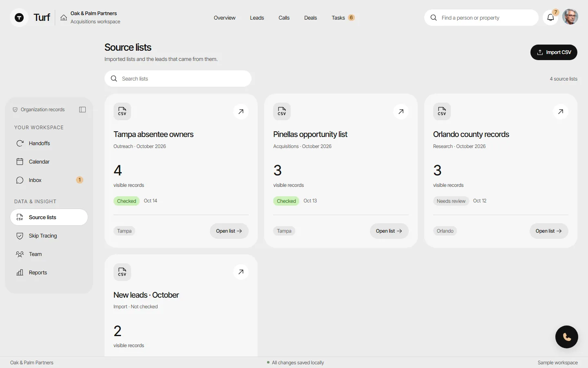Click the Needs review badge
Viewport: 588px width, 368px height.
[x=451, y=201]
